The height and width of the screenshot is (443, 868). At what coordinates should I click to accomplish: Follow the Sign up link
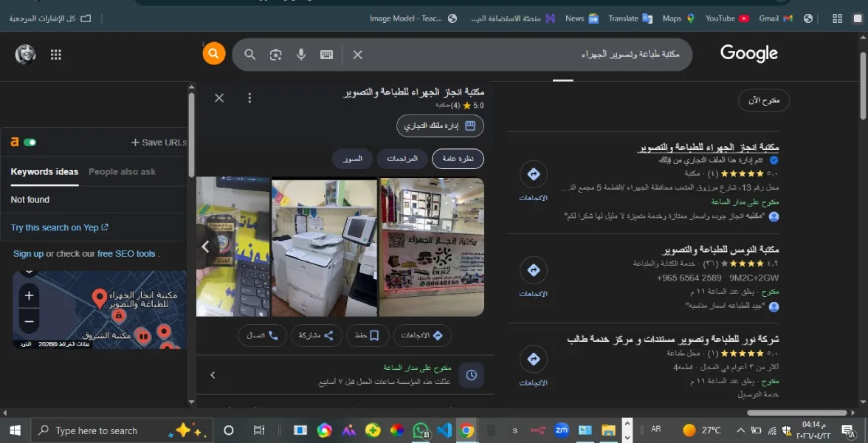tap(28, 254)
